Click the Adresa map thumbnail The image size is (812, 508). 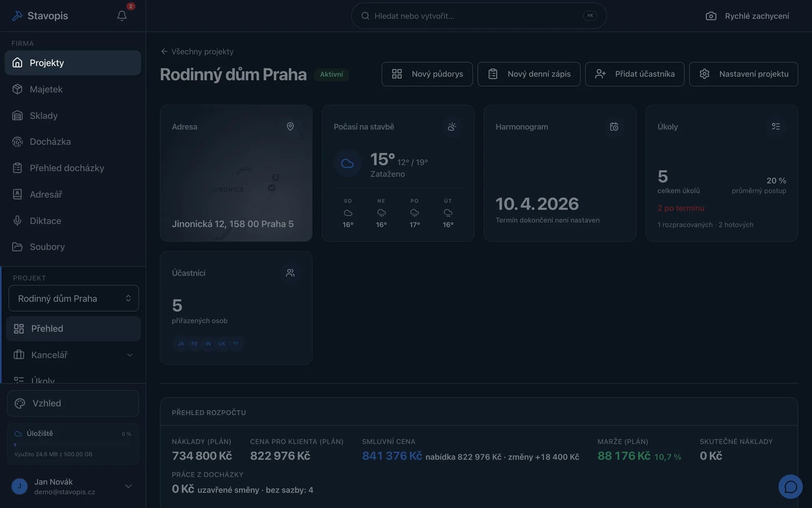pos(236,173)
